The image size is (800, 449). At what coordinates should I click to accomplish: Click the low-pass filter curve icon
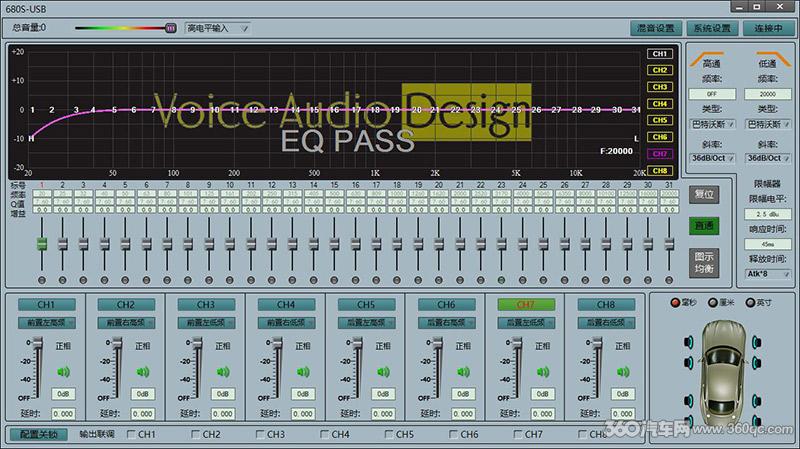pos(773,59)
